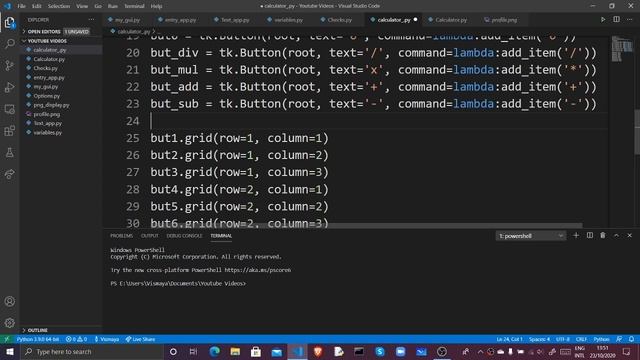
Task: Open the Run menu
Action: click(x=113, y=6)
